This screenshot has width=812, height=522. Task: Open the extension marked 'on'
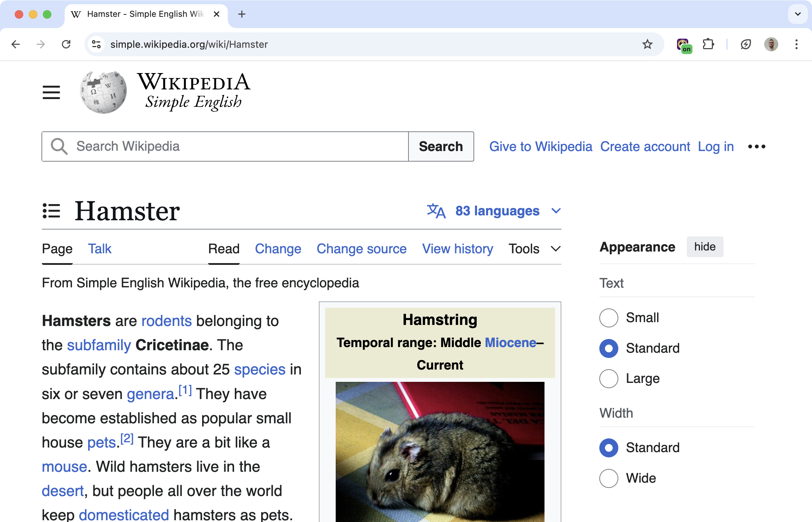684,45
